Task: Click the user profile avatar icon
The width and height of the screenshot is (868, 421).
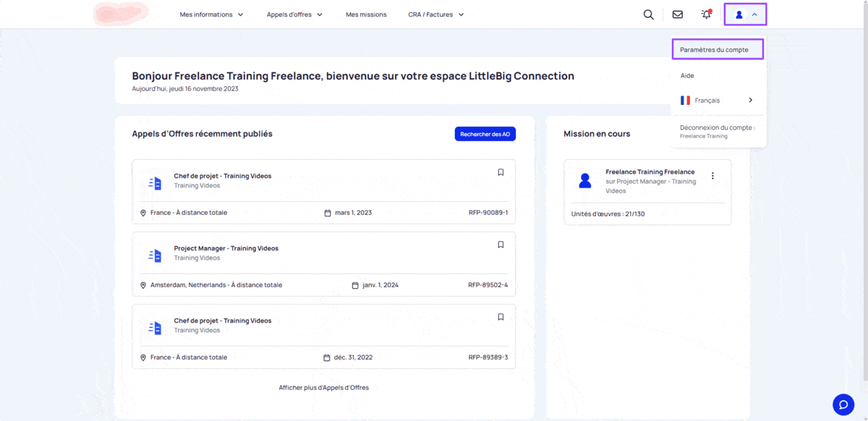Action: [x=739, y=14]
